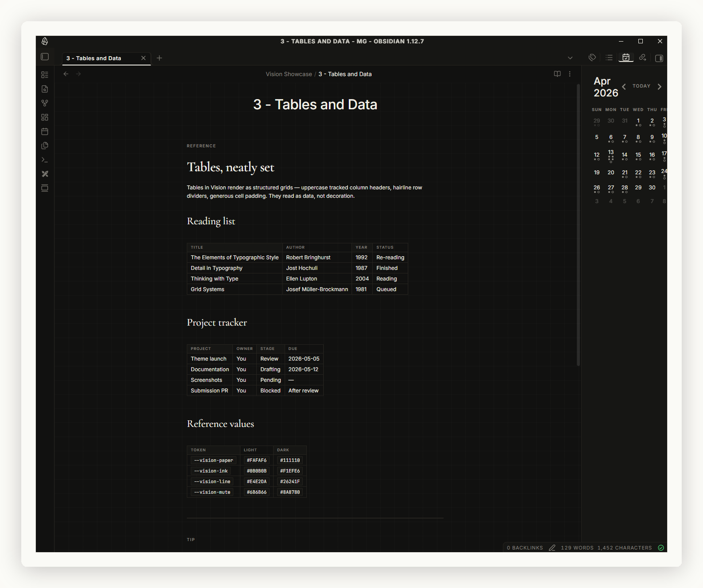Select the Calendar pane tab
The height and width of the screenshot is (588, 703).
(626, 58)
